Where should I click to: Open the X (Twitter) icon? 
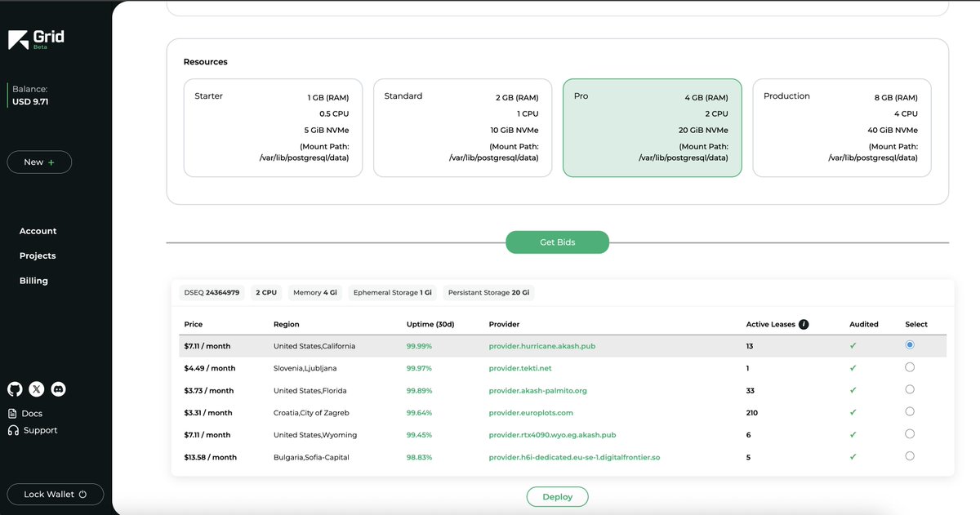tap(36, 388)
